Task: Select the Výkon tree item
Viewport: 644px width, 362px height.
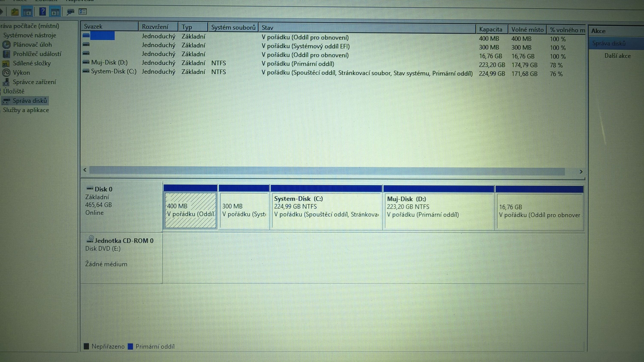Action: click(21, 73)
